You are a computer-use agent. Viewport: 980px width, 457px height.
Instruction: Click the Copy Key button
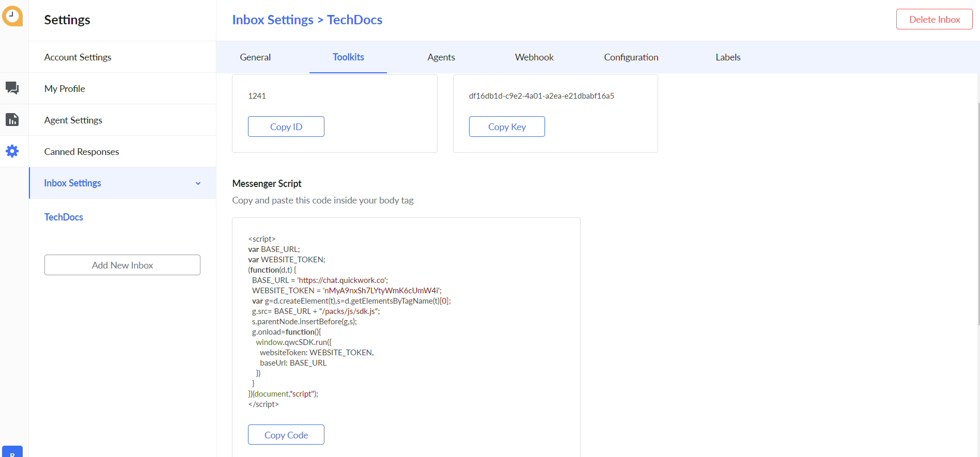coord(507,127)
